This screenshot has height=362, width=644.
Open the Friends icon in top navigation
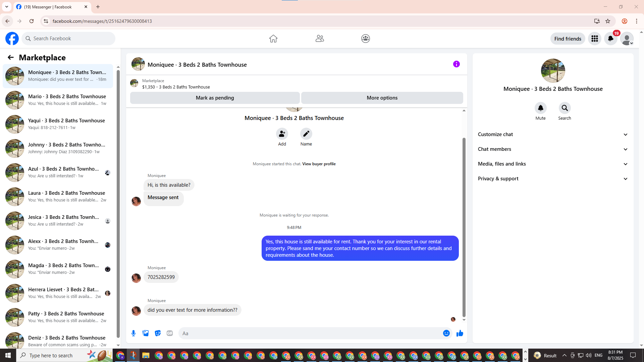(x=320, y=39)
